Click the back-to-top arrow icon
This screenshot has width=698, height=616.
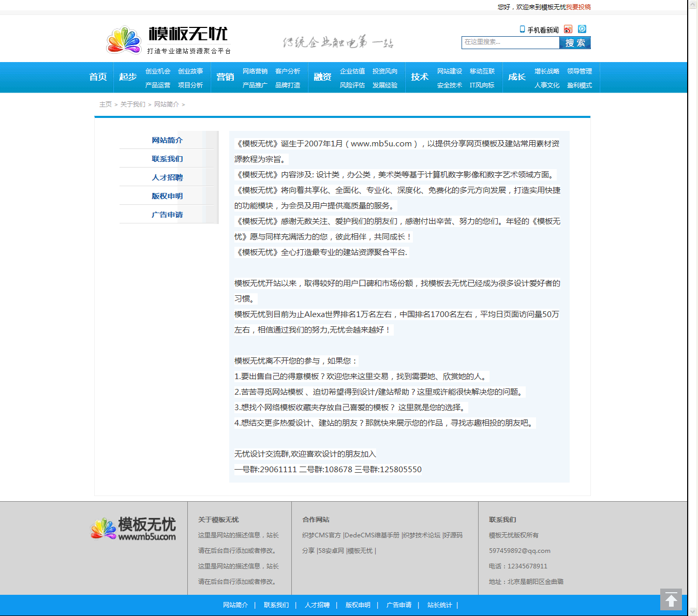(671, 599)
